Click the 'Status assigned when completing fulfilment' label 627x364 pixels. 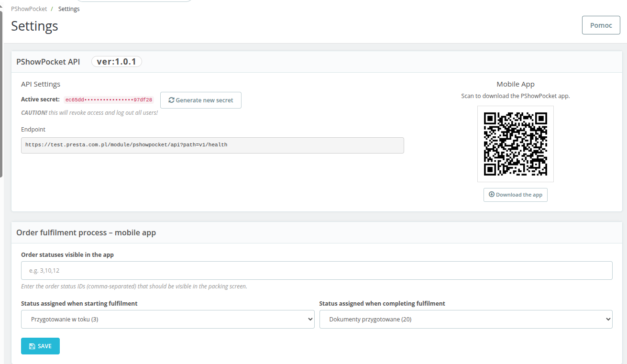coord(382,304)
